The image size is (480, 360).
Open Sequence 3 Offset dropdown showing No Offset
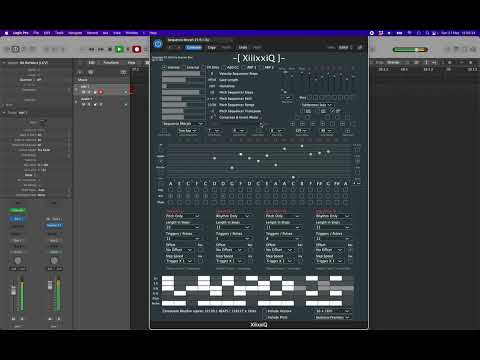tap(279, 250)
